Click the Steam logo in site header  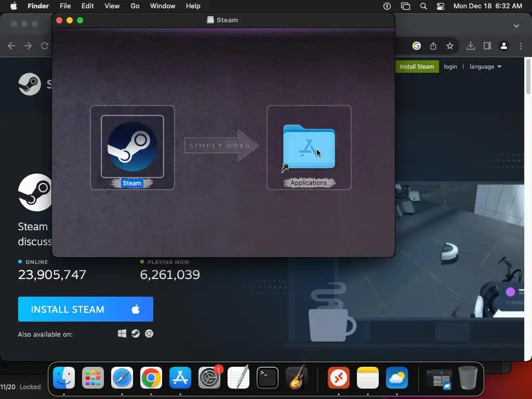click(30, 84)
